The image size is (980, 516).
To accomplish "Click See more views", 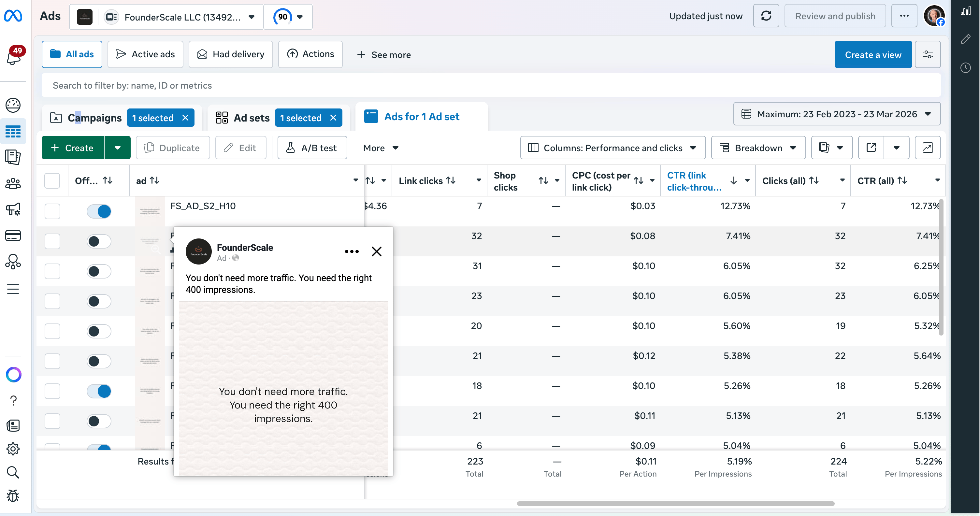I will click(384, 55).
